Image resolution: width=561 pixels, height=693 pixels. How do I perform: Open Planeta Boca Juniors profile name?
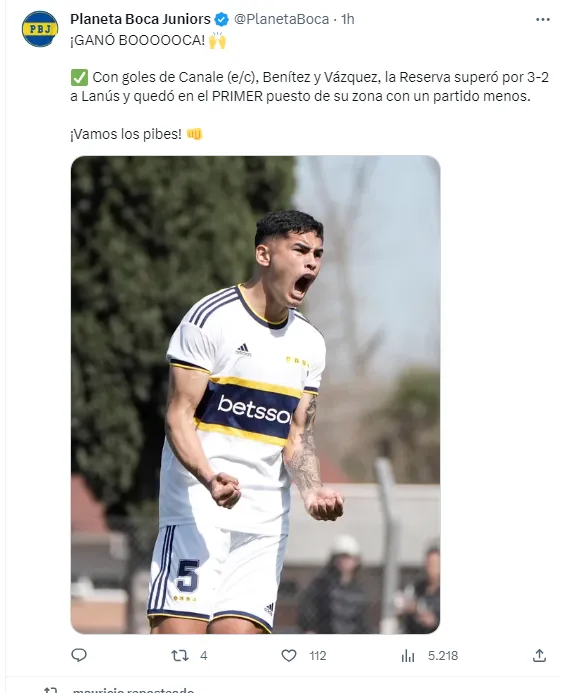[140, 19]
